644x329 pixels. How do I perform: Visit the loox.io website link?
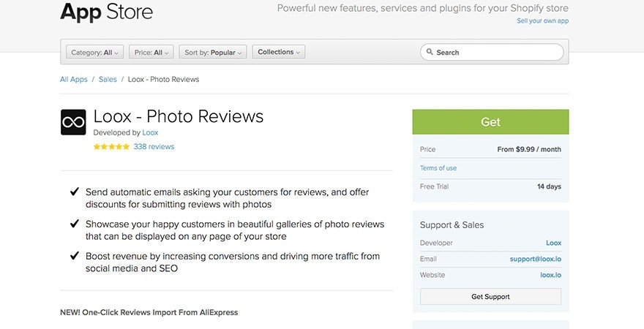[550, 275]
